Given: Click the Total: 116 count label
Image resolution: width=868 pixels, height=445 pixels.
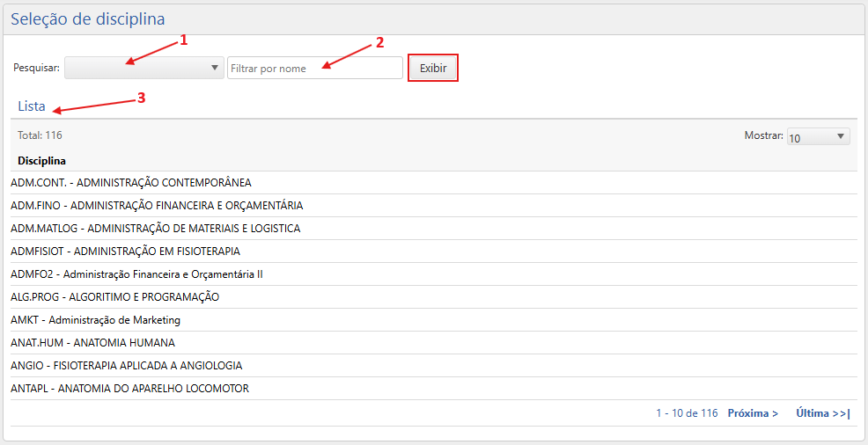Looking at the screenshot, I should coord(40,135).
